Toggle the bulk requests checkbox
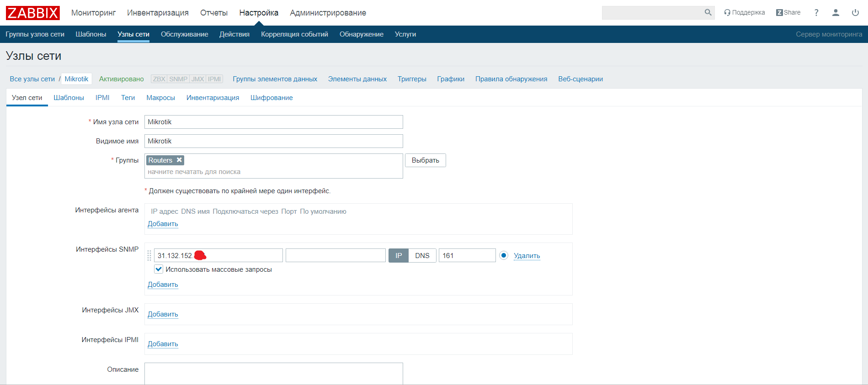The height and width of the screenshot is (385, 868). [x=159, y=269]
